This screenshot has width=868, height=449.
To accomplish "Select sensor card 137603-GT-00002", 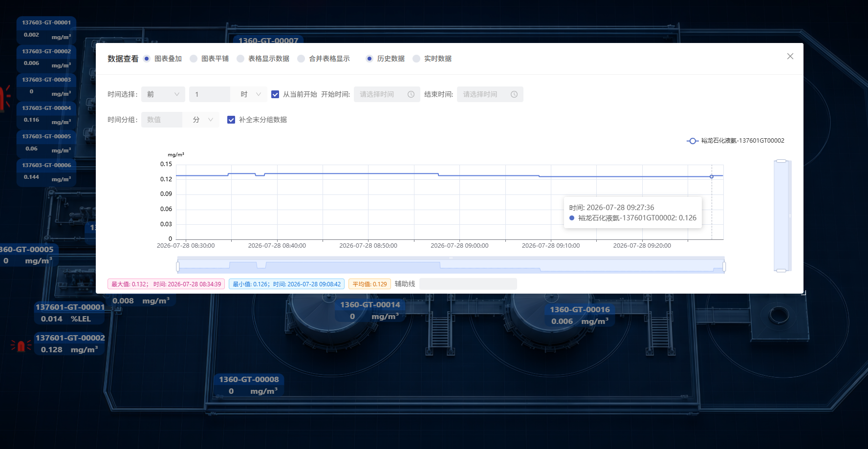I will pyautogui.click(x=46, y=58).
